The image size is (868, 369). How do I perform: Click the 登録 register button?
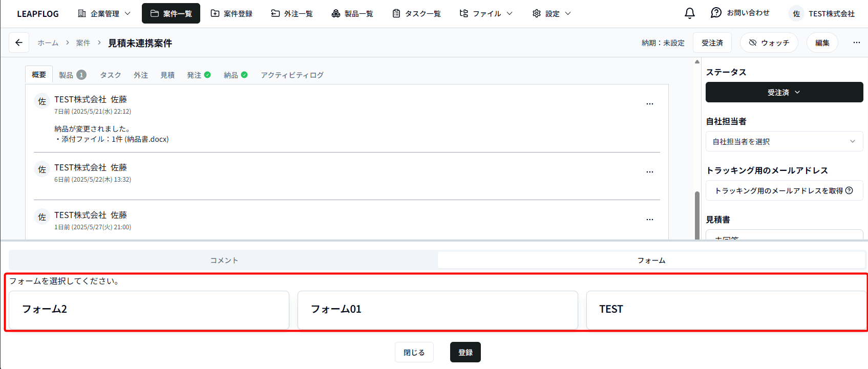click(465, 353)
